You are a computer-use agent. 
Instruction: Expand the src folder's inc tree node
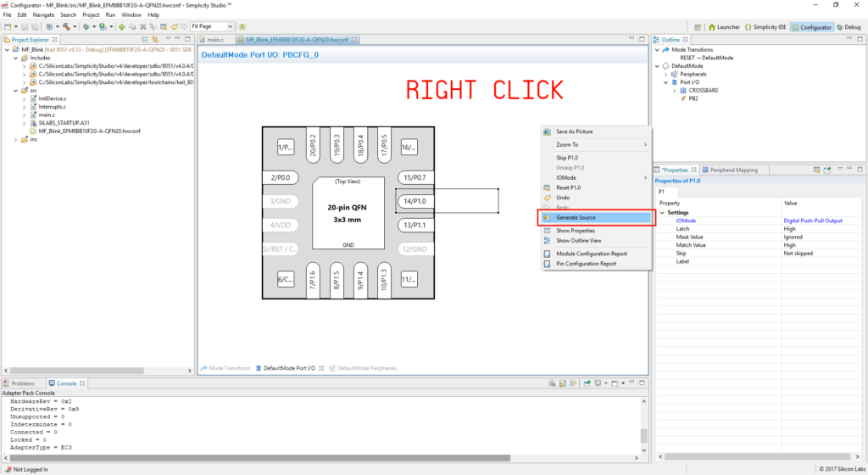coord(14,140)
